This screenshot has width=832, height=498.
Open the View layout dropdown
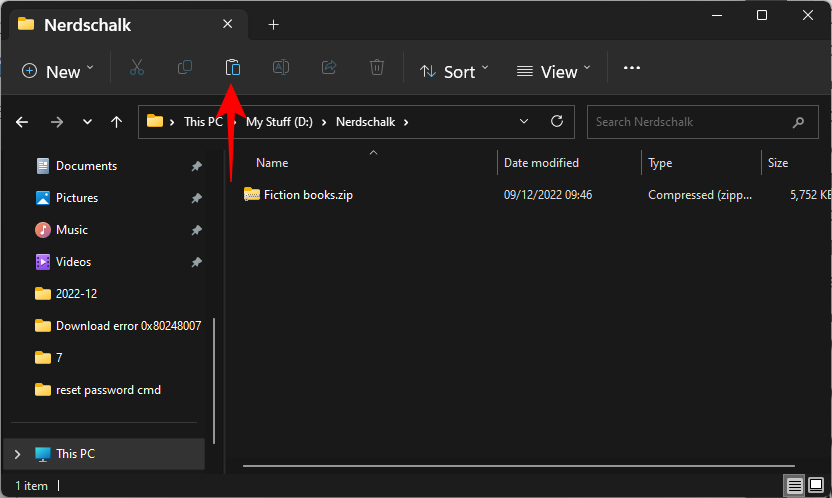(x=554, y=71)
